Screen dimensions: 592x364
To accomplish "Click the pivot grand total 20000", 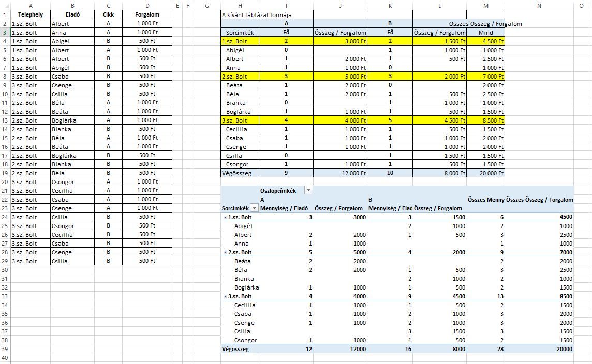I will coord(539,349).
